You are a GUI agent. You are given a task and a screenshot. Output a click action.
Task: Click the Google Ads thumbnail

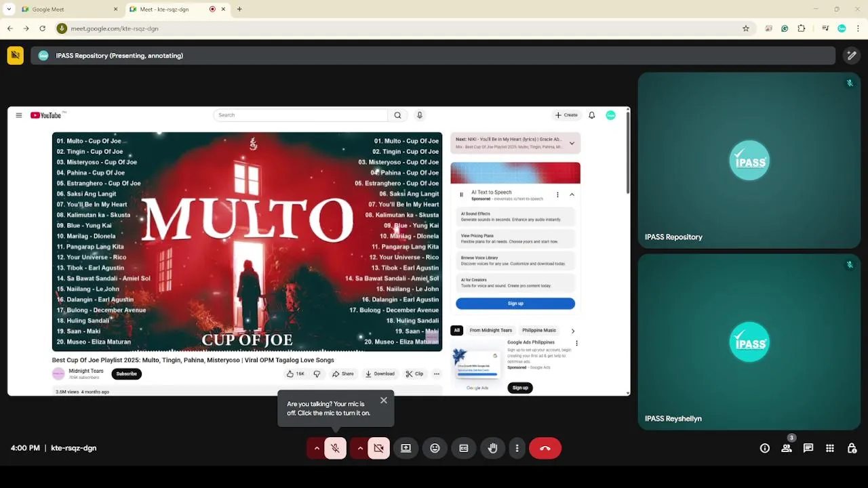(x=477, y=367)
